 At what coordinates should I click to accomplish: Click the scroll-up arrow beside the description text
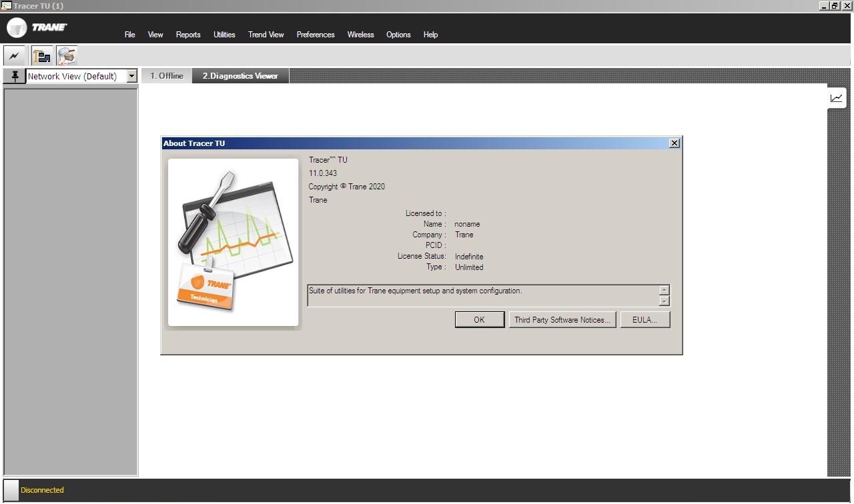point(663,289)
